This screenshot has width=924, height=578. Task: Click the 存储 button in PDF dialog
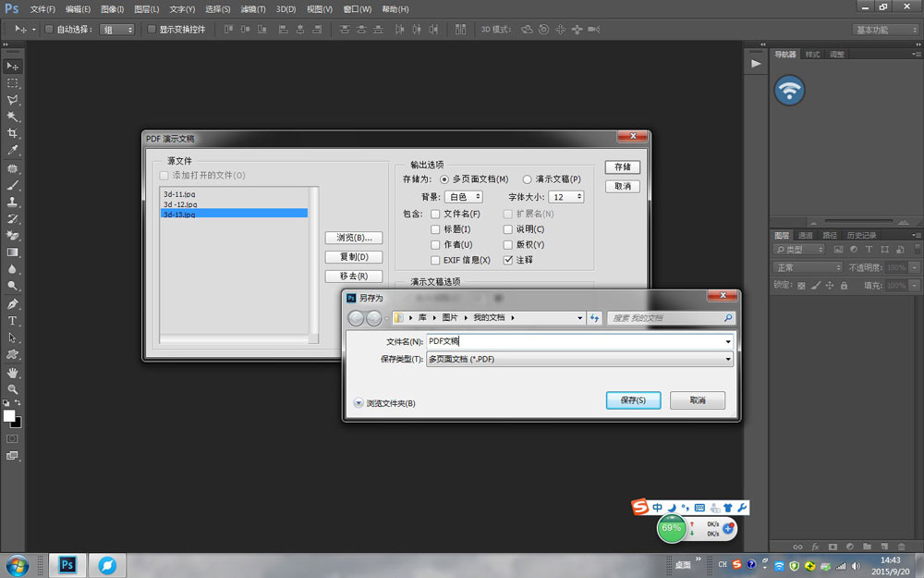[x=622, y=166]
